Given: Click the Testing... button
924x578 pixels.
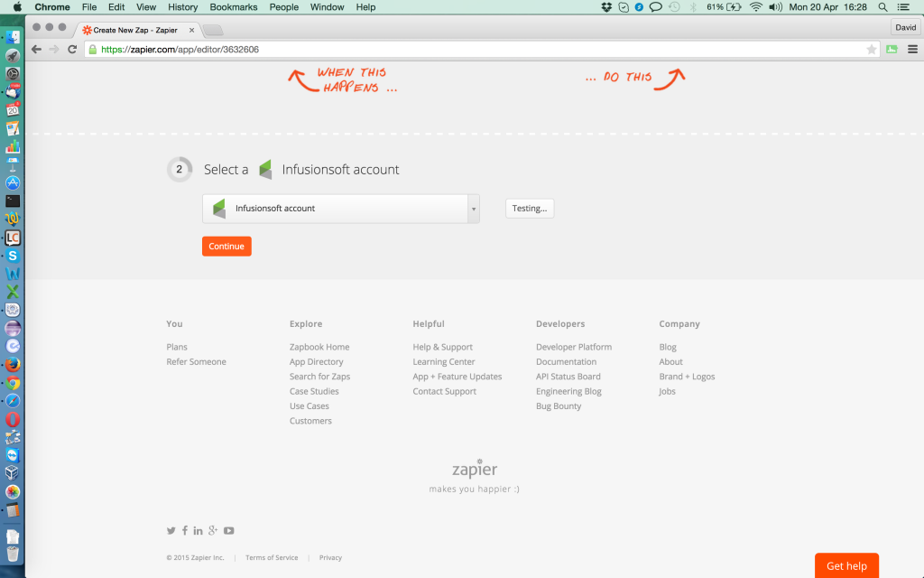Looking at the screenshot, I should point(530,209).
